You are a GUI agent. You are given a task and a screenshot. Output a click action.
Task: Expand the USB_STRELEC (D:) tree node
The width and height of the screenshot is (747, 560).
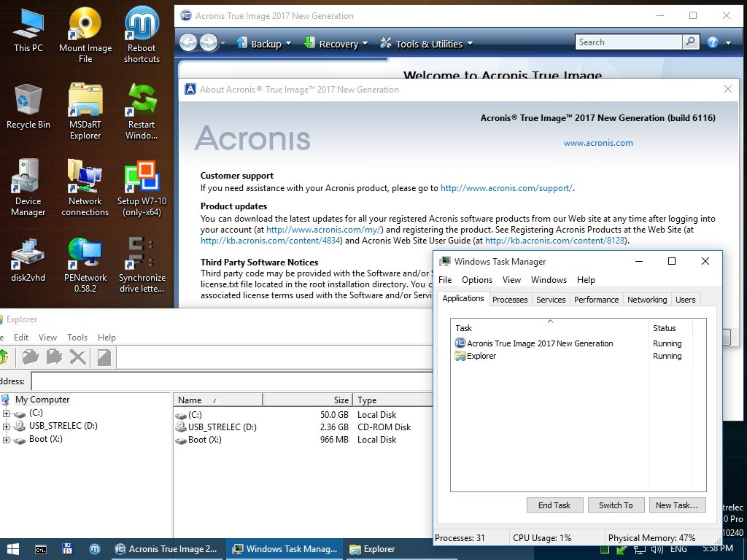6,426
